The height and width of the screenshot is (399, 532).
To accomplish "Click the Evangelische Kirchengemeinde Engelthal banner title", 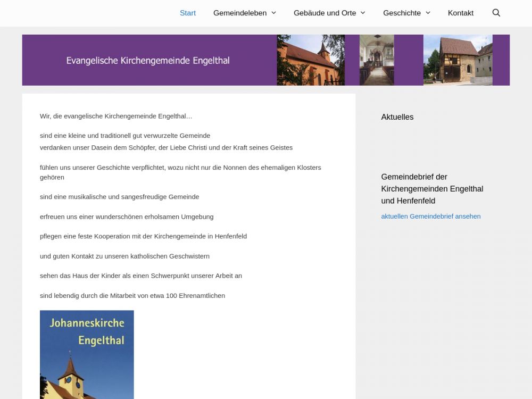I will click(x=148, y=61).
